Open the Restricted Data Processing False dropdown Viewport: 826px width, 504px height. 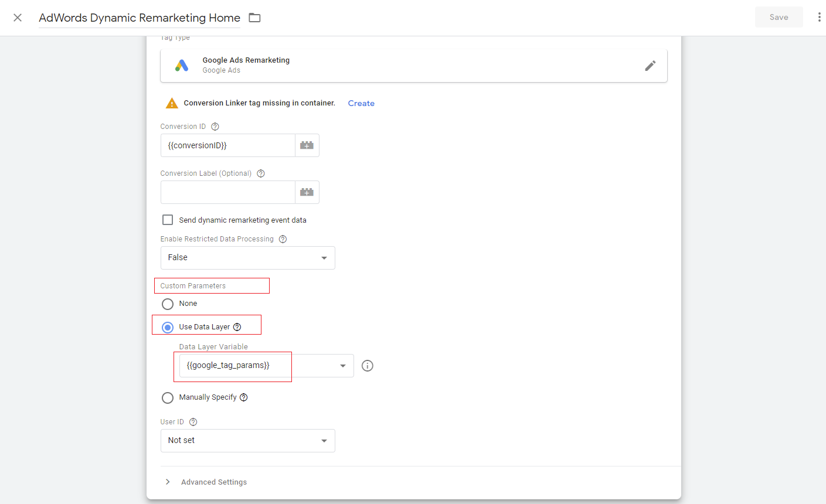pyautogui.click(x=247, y=258)
